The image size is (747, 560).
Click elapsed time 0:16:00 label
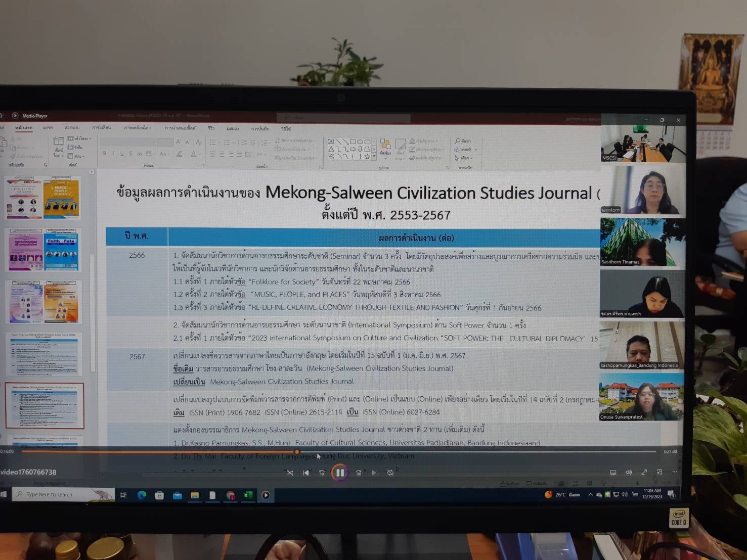pyautogui.click(x=7, y=451)
